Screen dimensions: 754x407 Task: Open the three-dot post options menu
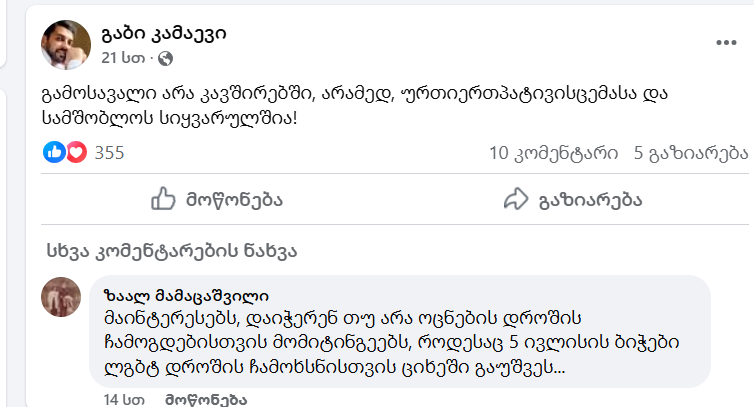[726, 45]
